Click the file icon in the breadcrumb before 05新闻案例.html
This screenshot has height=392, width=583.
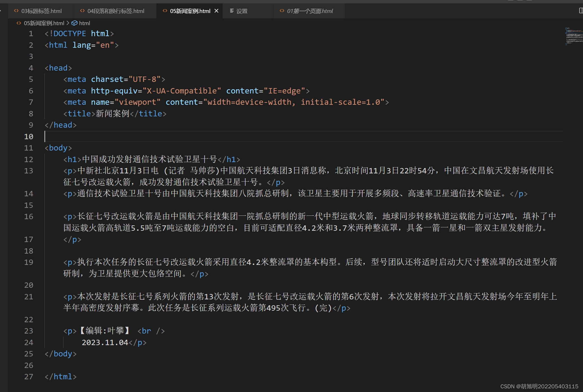(x=19, y=23)
